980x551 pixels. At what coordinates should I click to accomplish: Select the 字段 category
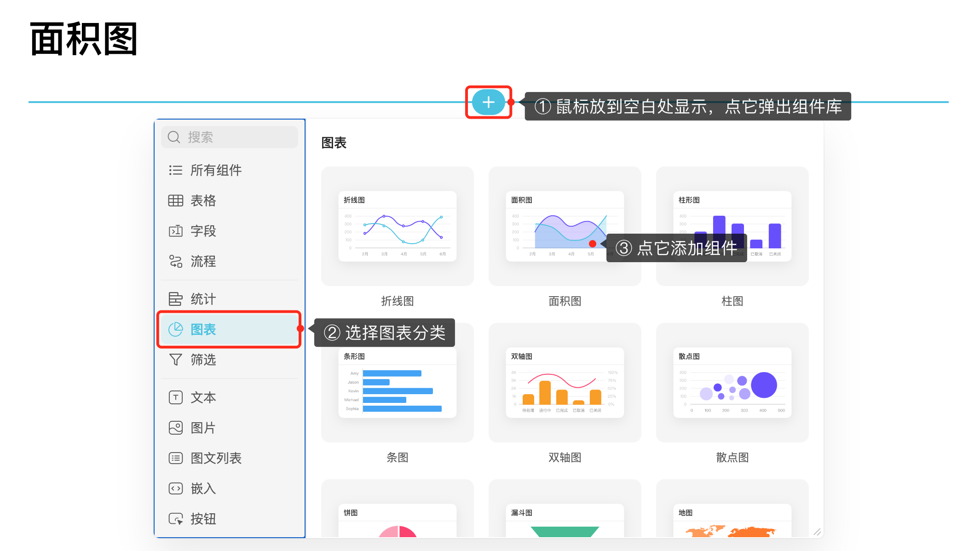point(230,231)
